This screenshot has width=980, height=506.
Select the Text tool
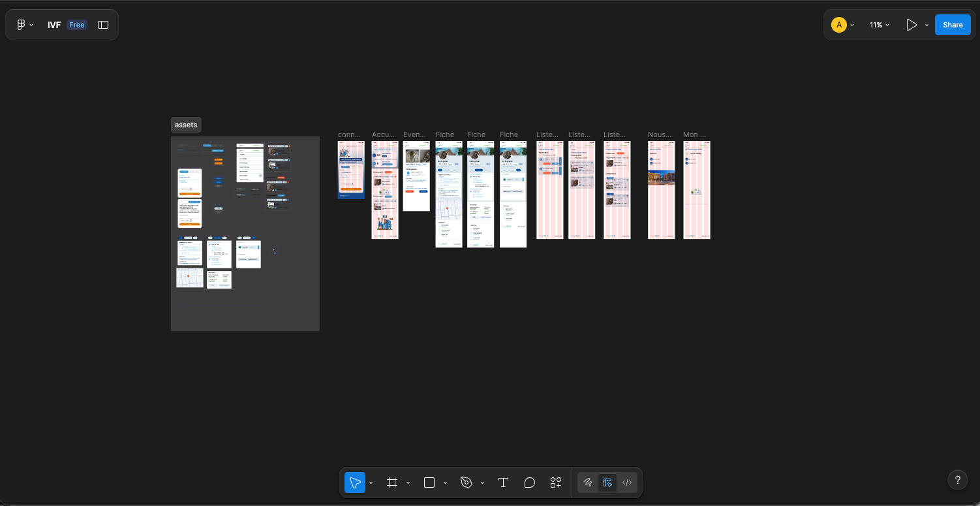[x=503, y=482]
